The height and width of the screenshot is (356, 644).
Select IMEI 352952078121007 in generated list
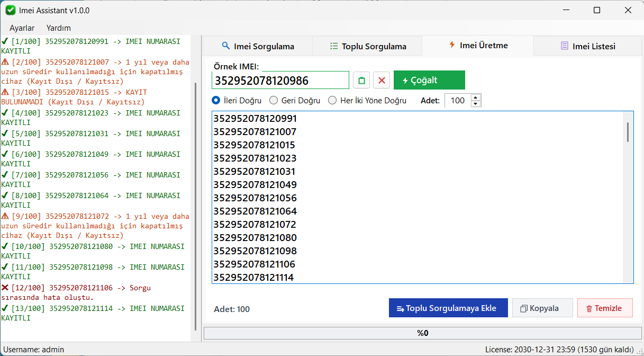pos(255,132)
